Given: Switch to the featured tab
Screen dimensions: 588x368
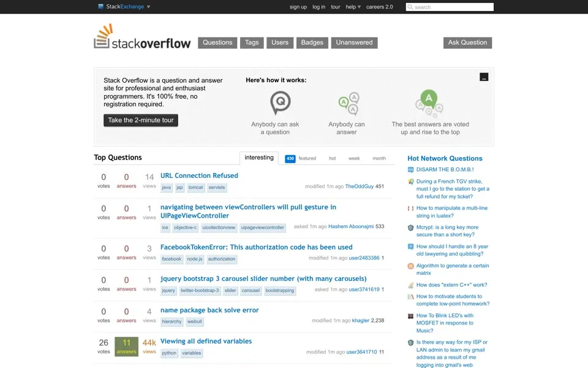Looking at the screenshot, I should coord(307,158).
